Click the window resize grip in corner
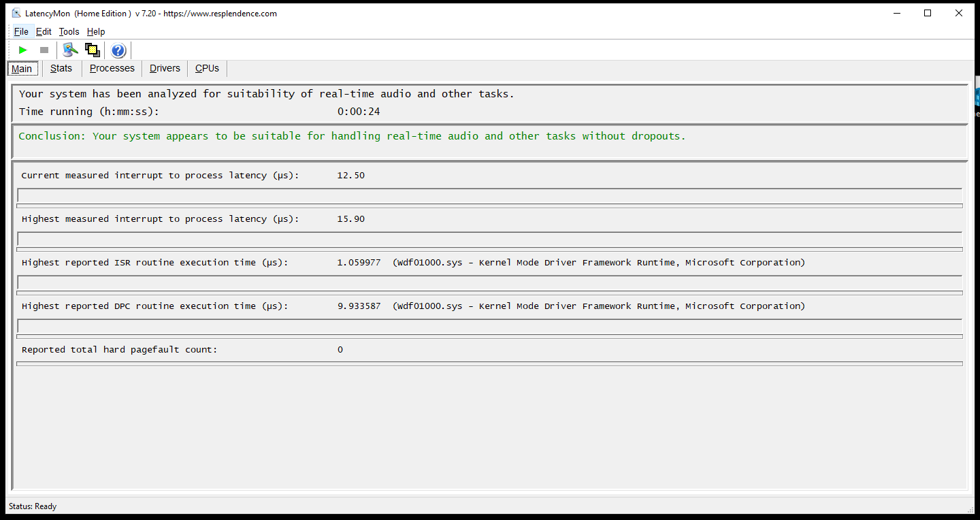The image size is (980, 520). point(970,508)
